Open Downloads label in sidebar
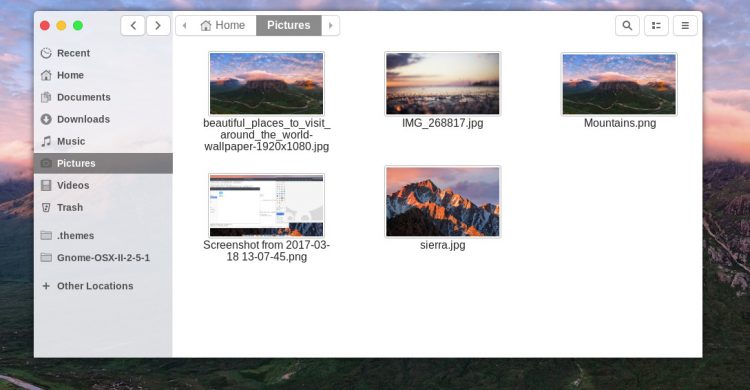 (83, 119)
